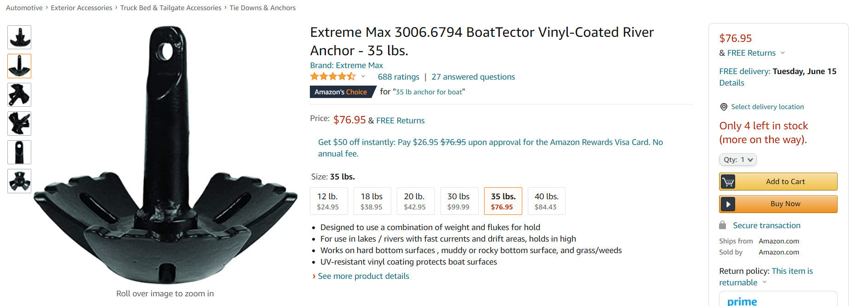Expand return policy chevron
Screen dimensions: 868x306
[x=765, y=282]
